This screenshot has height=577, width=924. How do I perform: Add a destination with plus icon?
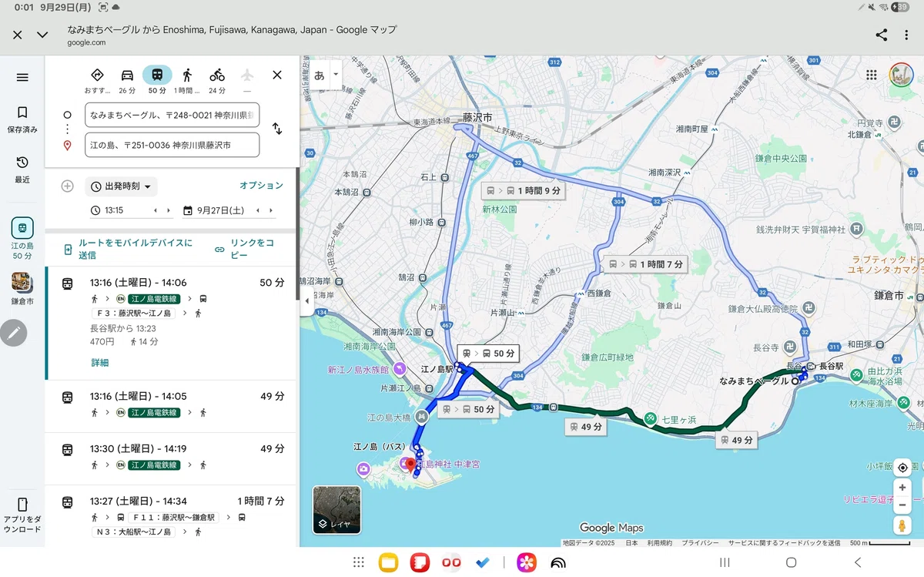click(x=67, y=186)
